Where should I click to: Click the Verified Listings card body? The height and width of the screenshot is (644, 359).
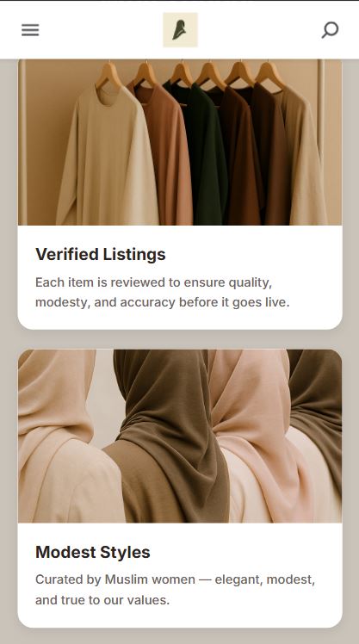(x=180, y=277)
